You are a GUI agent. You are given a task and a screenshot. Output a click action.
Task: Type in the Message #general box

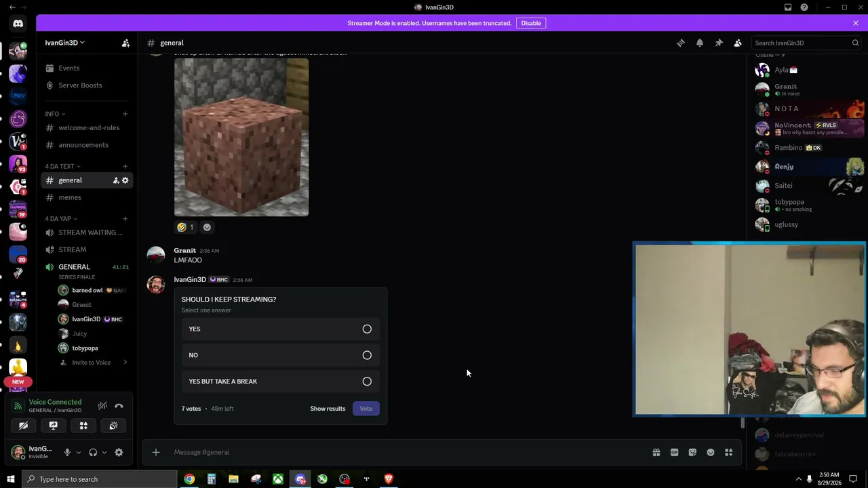pos(407,452)
